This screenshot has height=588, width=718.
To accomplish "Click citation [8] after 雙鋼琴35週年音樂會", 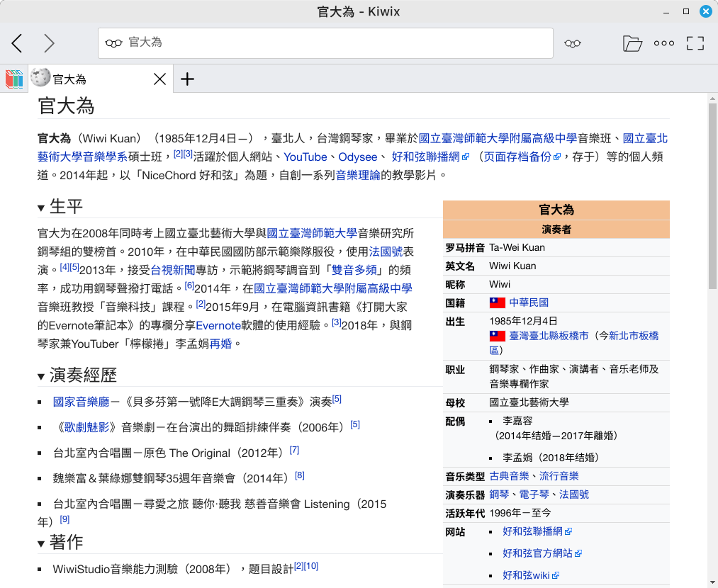I will click(x=300, y=475).
